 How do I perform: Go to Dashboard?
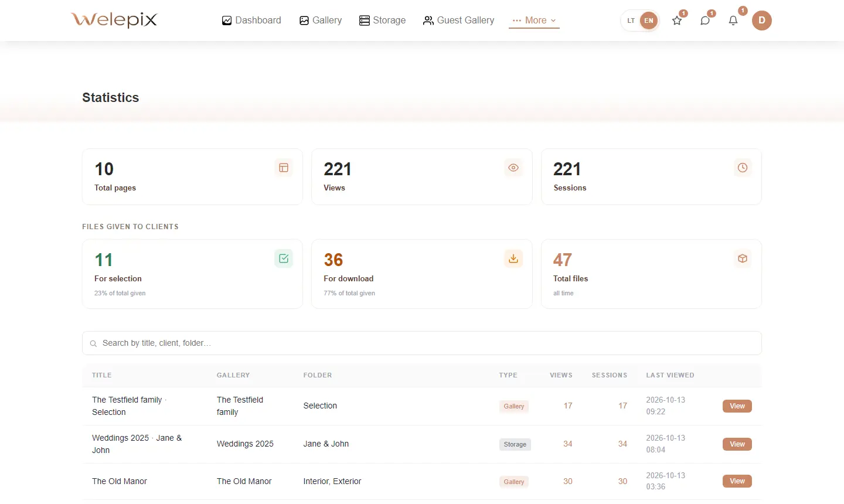pyautogui.click(x=251, y=21)
